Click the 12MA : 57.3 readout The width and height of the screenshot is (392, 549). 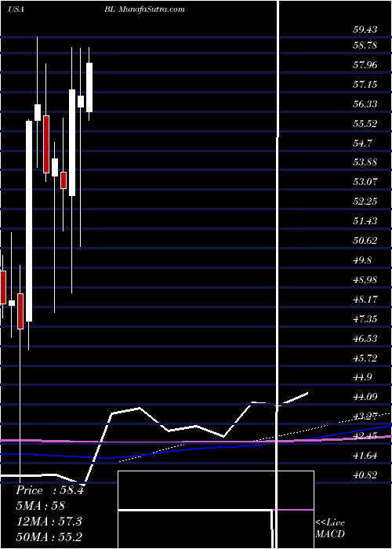49,521
